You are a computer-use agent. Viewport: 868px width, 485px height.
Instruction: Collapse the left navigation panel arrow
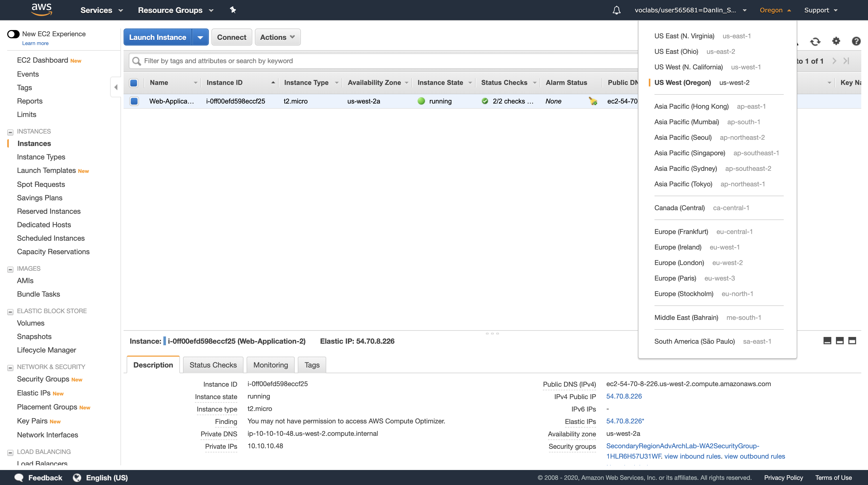[x=116, y=87]
